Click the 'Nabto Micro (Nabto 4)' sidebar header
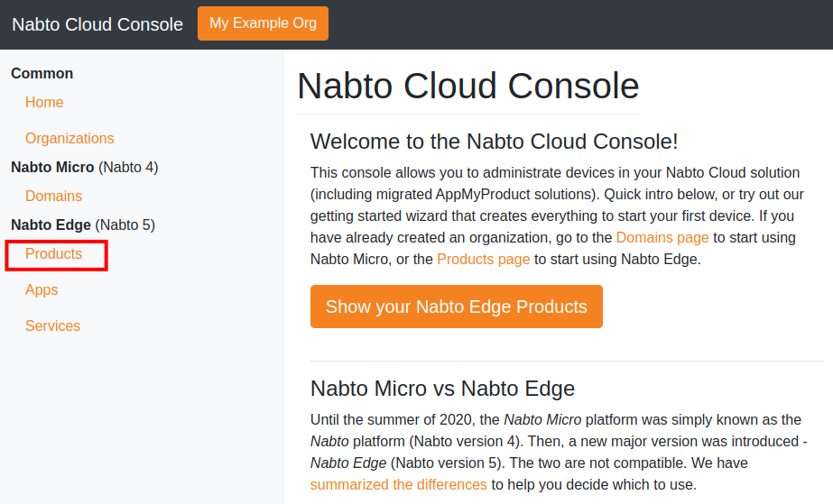The height and width of the screenshot is (504, 833). pyautogui.click(x=84, y=168)
